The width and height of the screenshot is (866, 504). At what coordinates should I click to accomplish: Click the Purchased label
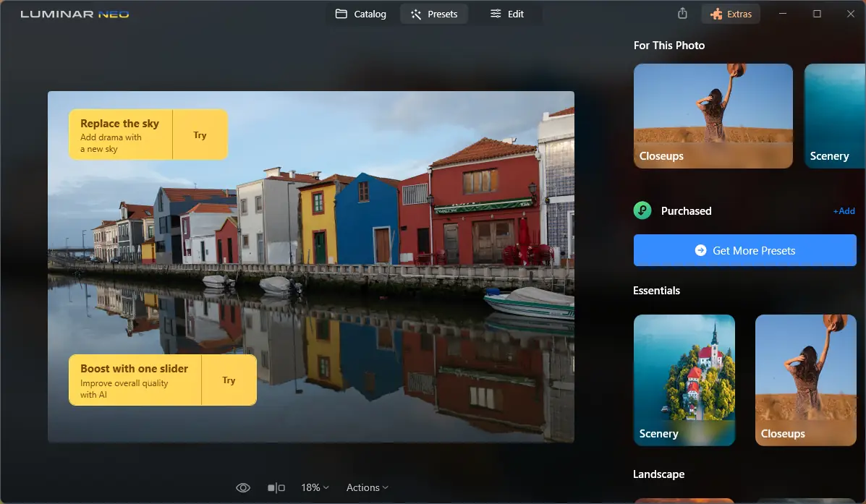(686, 211)
